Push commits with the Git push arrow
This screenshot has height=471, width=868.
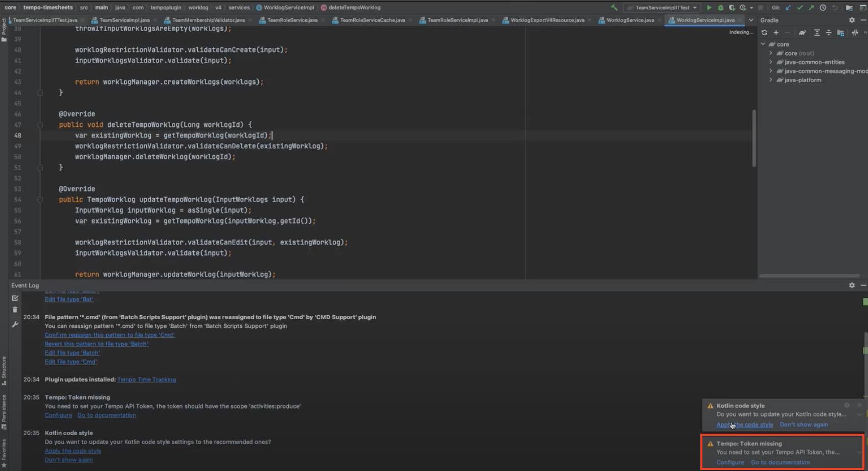(x=811, y=8)
